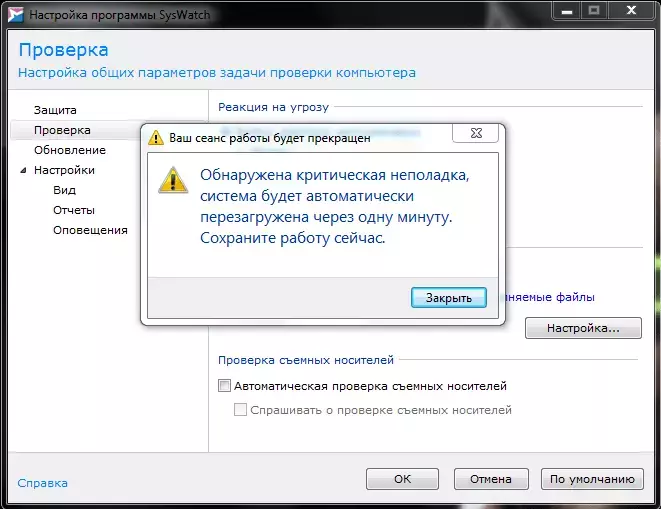Collapse the Настройки tree node arrow

(24, 170)
